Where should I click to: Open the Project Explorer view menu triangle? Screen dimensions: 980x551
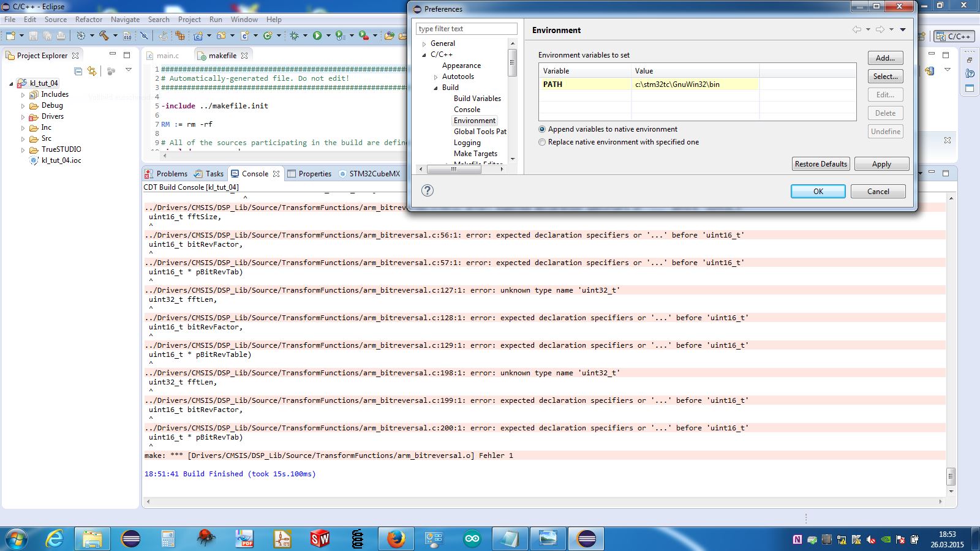(x=129, y=70)
